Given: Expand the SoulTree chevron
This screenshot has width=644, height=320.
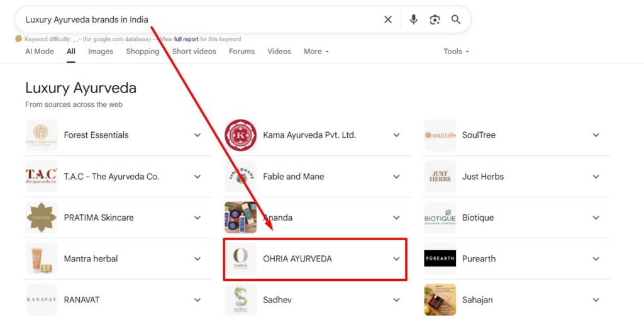Looking at the screenshot, I should (596, 135).
